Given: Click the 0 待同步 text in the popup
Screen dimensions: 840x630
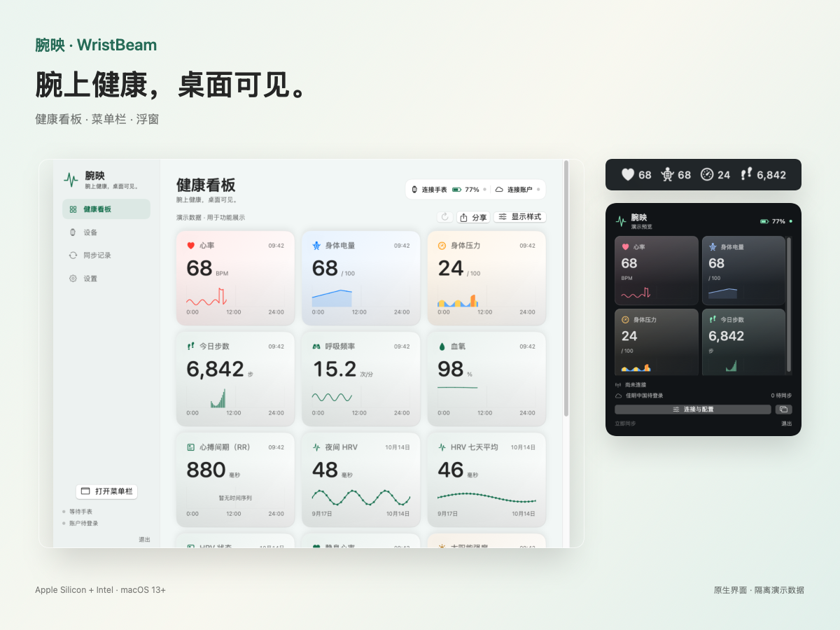Looking at the screenshot, I should pyautogui.click(x=781, y=395).
